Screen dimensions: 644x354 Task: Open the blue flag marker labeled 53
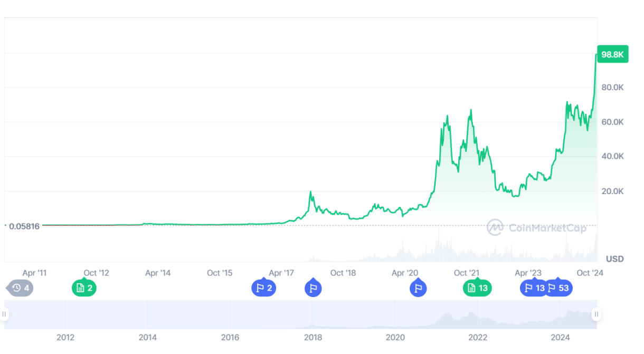559,288
